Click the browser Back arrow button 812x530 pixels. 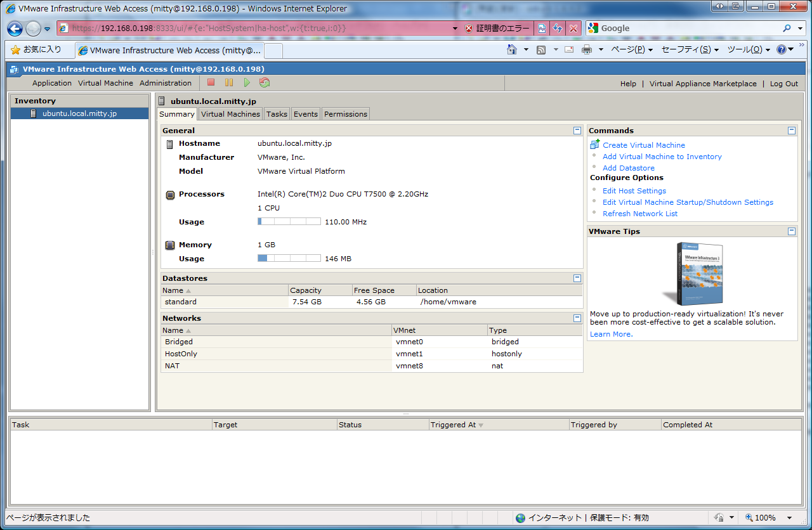[15, 29]
